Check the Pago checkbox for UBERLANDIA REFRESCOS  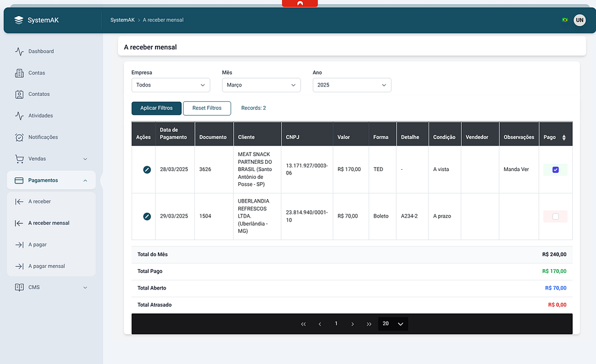(x=555, y=217)
